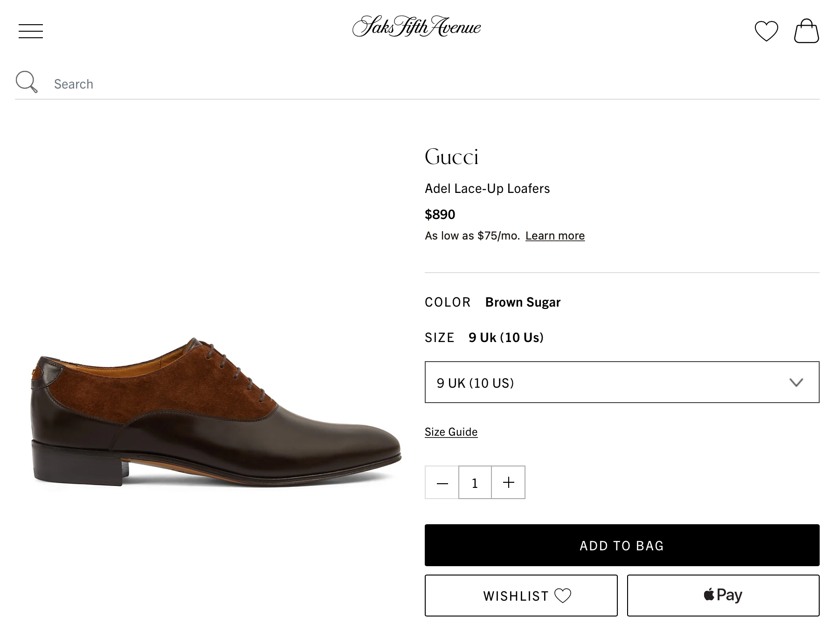Click the Adel Lace-Up Loafers title

pyautogui.click(x=487, y=188)
